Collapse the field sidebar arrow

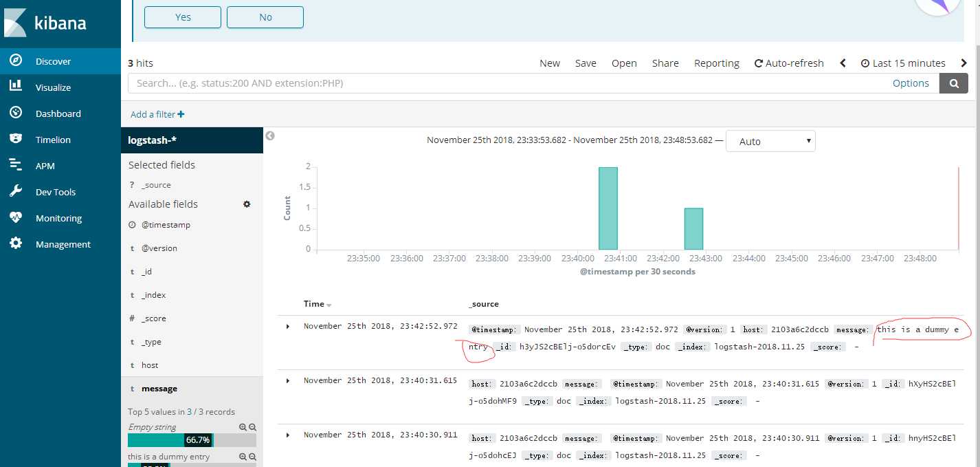[x=270, y=135]
